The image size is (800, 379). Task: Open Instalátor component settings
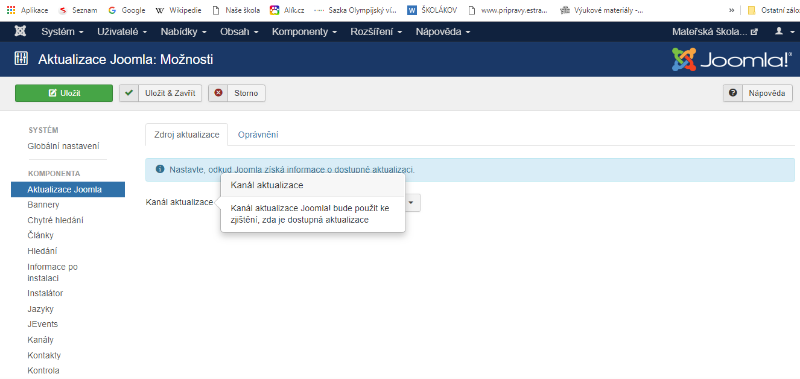(45, 293)
